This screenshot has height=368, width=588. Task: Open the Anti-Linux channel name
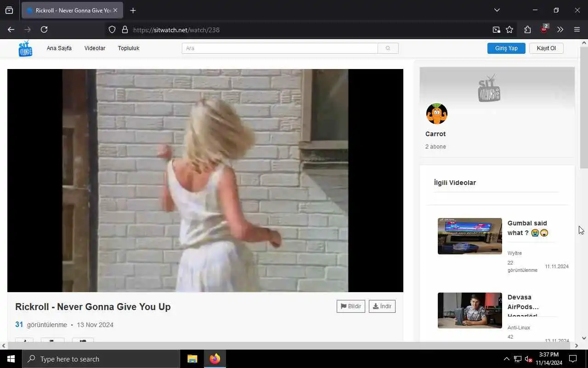coord(519,328)
